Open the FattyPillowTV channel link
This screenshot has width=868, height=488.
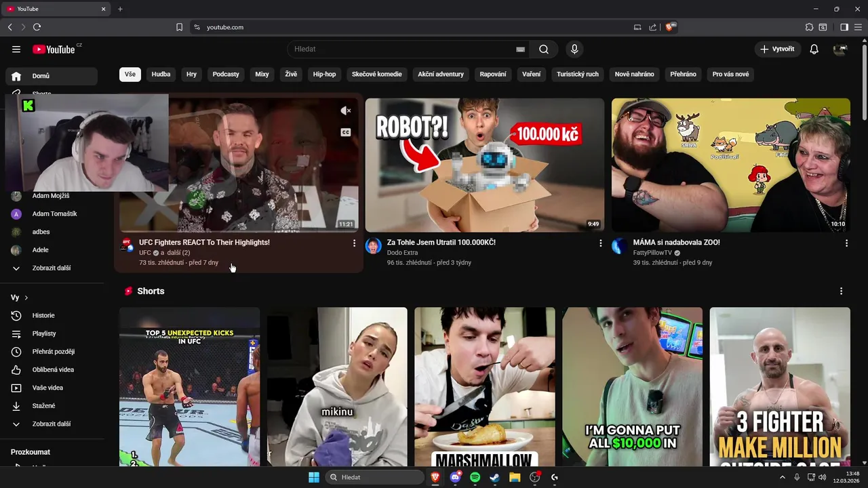pos(652,253)
